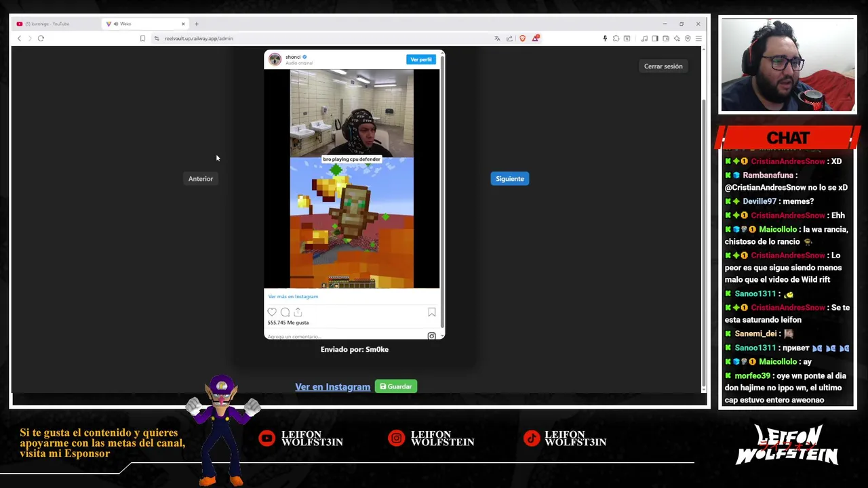Click the Rambanafuna chat username
The width and height of the screenshot is (868, 488).
coord(768,175)
